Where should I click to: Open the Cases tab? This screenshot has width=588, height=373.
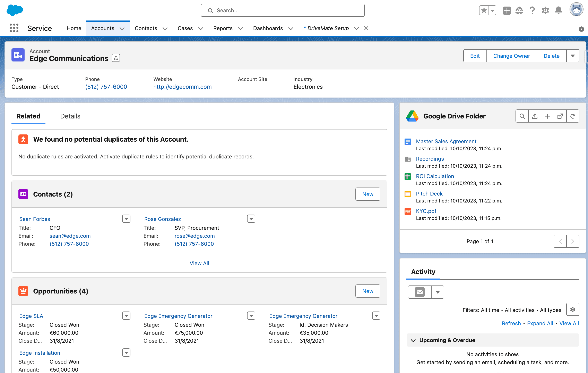185,28
